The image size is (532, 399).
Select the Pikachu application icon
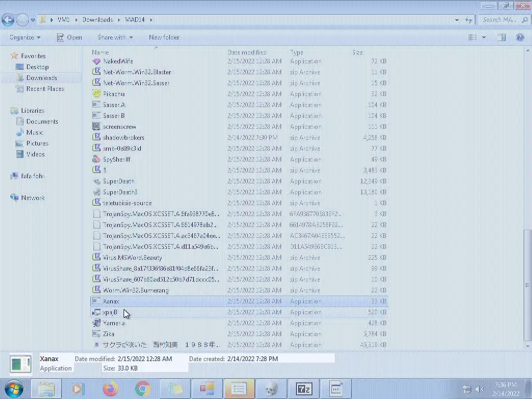(x=97, y=94)
